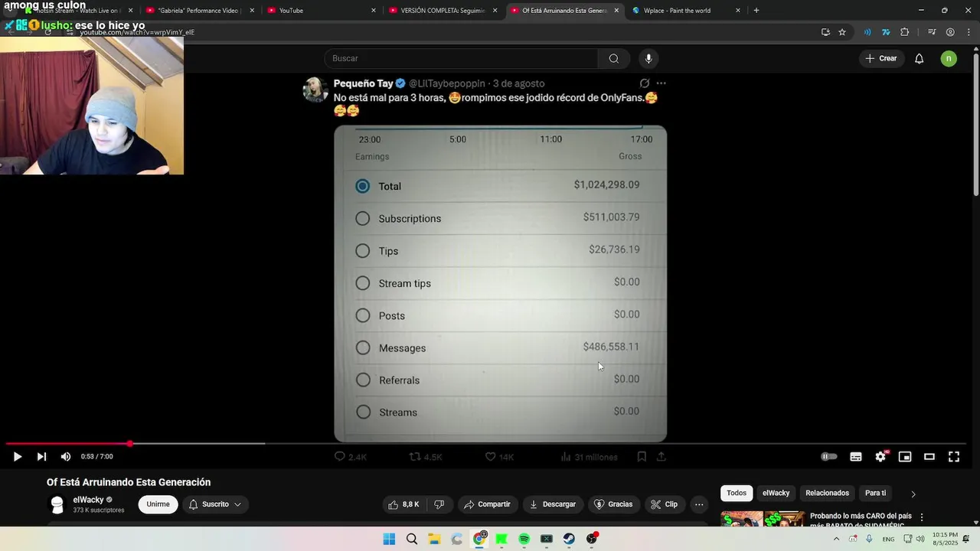Viewport: 980px width, 551px height.
Task: Open media controls in browser toolbar
Action: pyautogui.click(x=932, y=32)
